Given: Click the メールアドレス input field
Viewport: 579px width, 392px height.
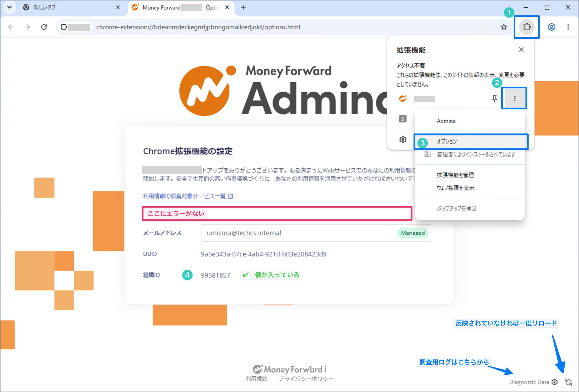Looking at the screenshot, I should [x=316, y=233].
